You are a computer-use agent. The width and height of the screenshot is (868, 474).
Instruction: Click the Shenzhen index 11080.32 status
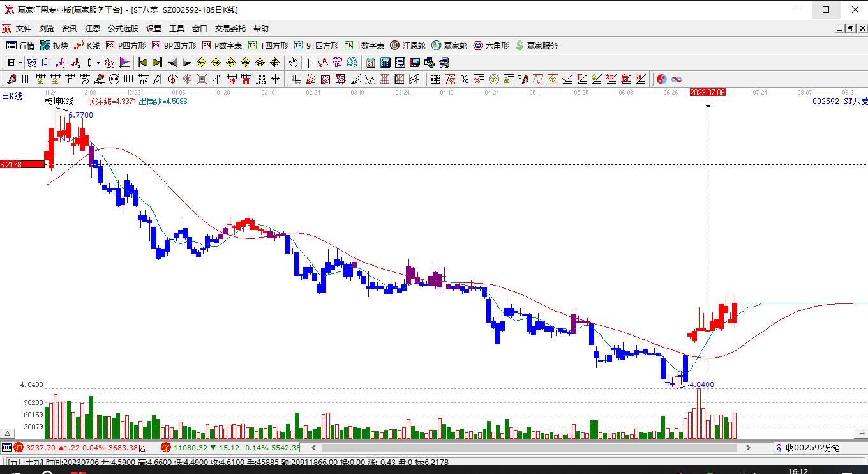pyautogui.click(x=230, y=448)
